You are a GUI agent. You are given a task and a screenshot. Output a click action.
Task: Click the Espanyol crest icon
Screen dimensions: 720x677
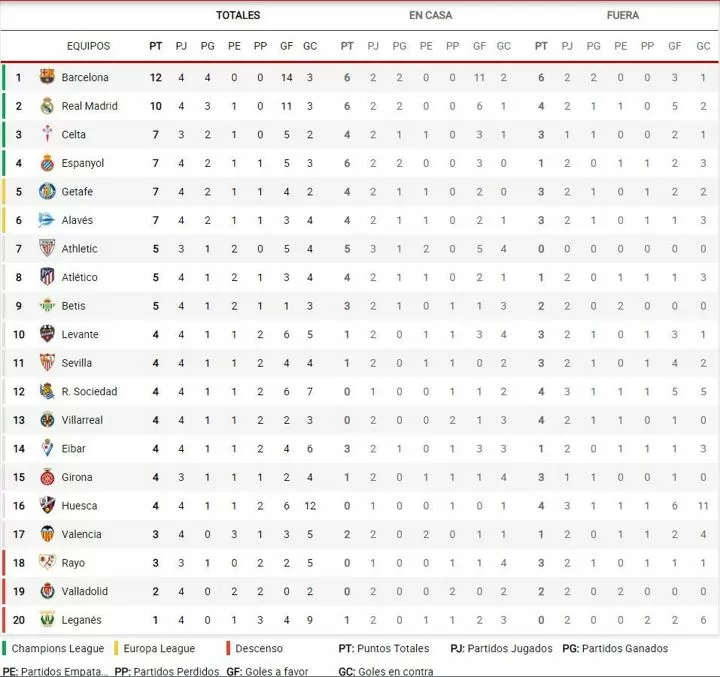[x=47, y=163]
